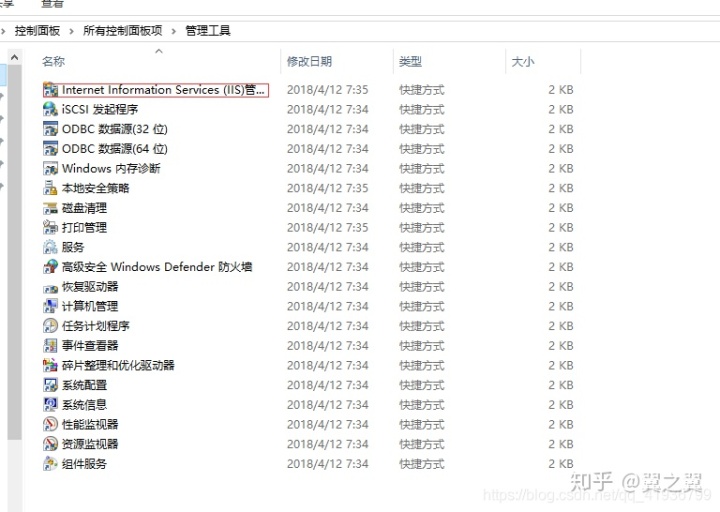Click the navigation pane scroll-up arrow
Viewport: 720px width, 512px height.
point(14,57)
